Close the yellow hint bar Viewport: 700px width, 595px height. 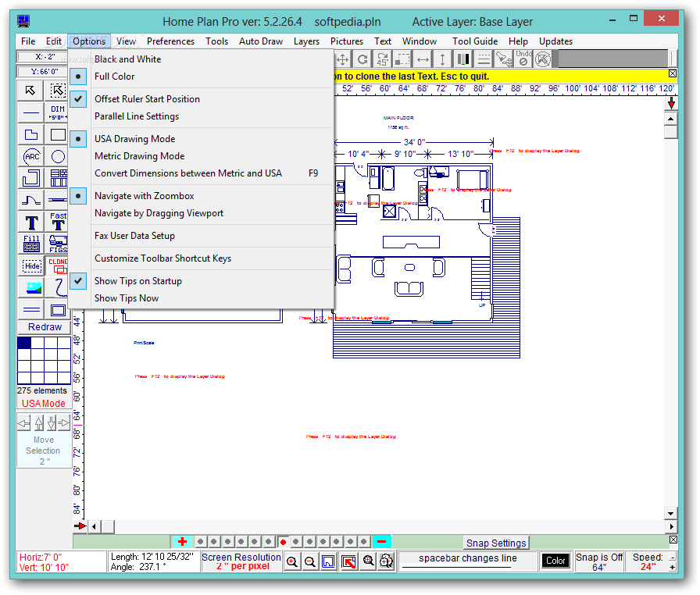tap(673, 73)
